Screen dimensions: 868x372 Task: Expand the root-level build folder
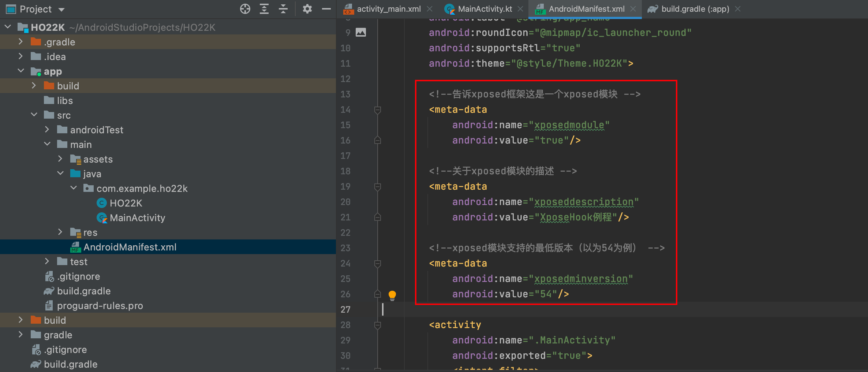click(x=21, y=320)
